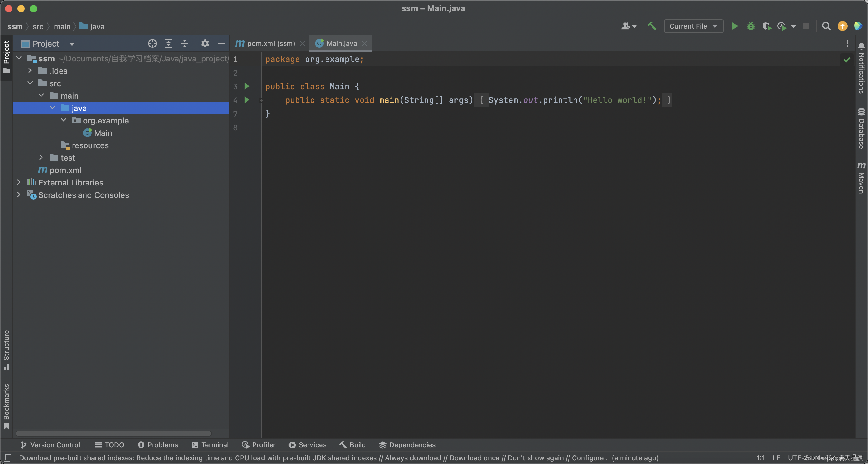This screenshot has height=464, width=868.
Task: Open Project panel gear options
Action: (205, 43)
